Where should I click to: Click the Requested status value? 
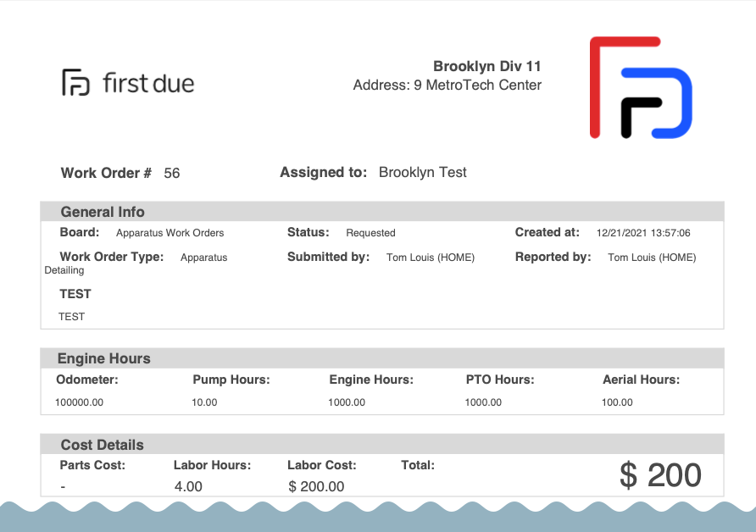[370, 233]
